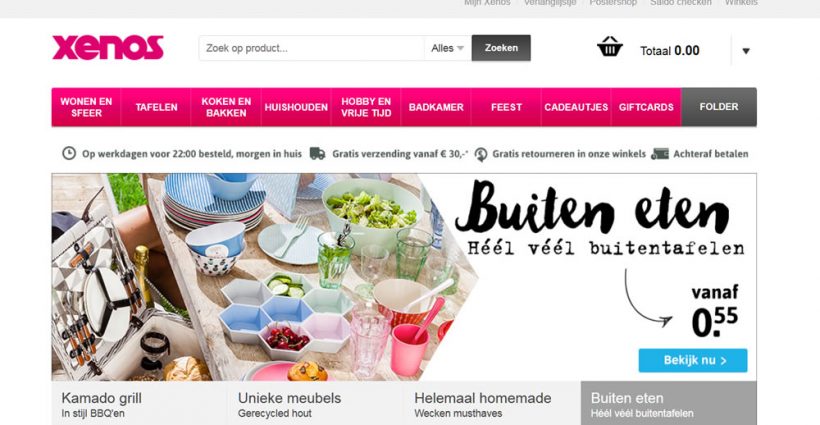Screen dimensions: 820x425
Task: Click the delivery truck icon
Action: point(317,154)
